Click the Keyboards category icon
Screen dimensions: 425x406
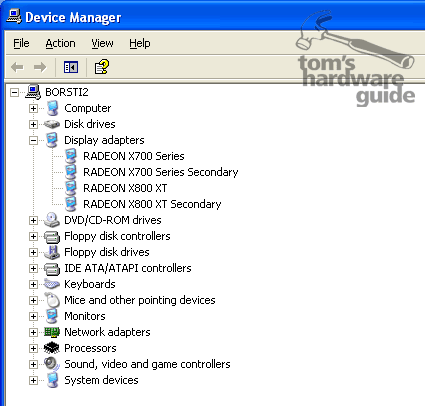(x=52, y=284)
